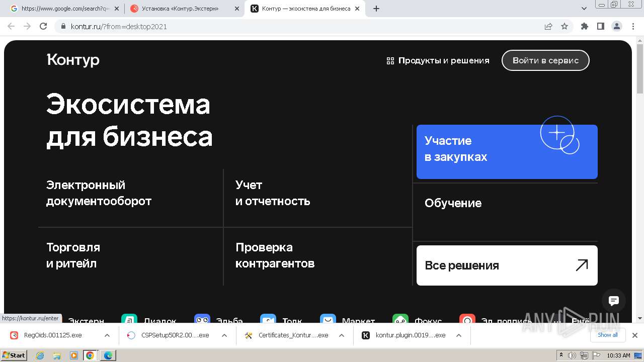Reload the current page
644x362 pixels.
click(x=43, y=27)
